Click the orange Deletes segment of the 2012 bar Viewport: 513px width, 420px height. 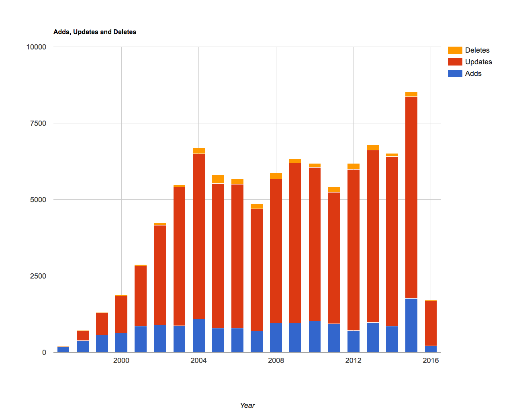(x=354, y=166)
